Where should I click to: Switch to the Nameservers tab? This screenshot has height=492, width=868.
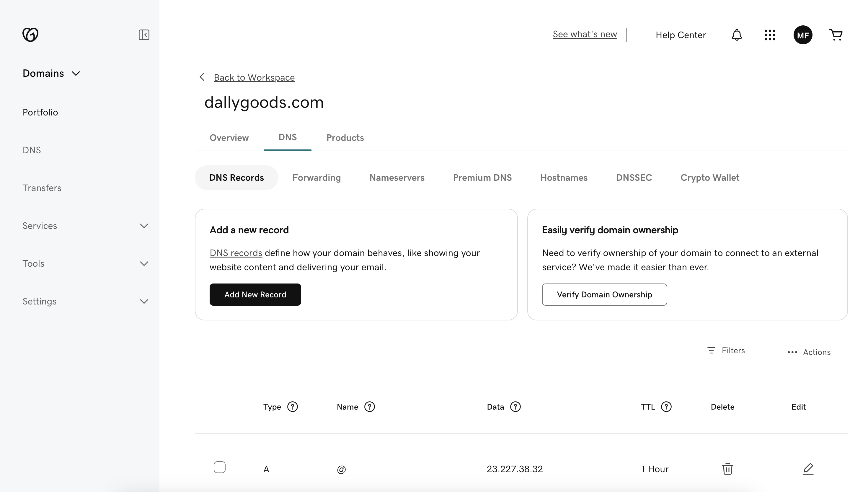(x=397, y=177)
